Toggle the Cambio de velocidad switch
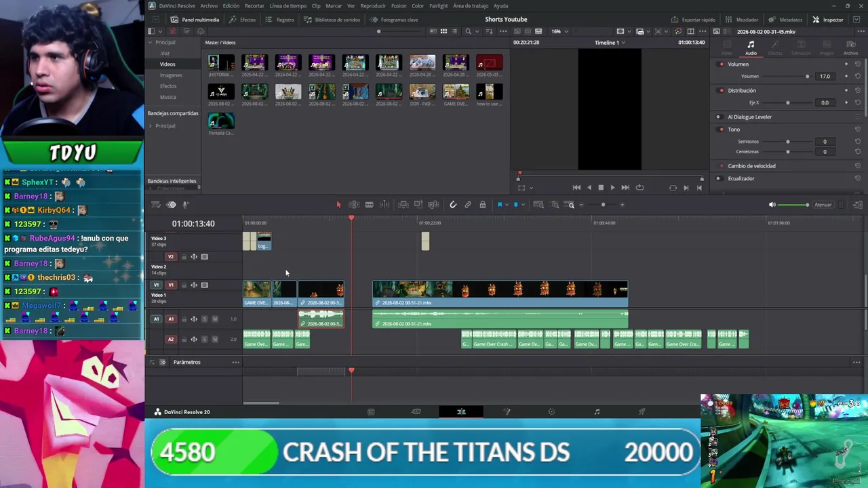This screenshot has width=868, height=488. click(x=722, y=166)
